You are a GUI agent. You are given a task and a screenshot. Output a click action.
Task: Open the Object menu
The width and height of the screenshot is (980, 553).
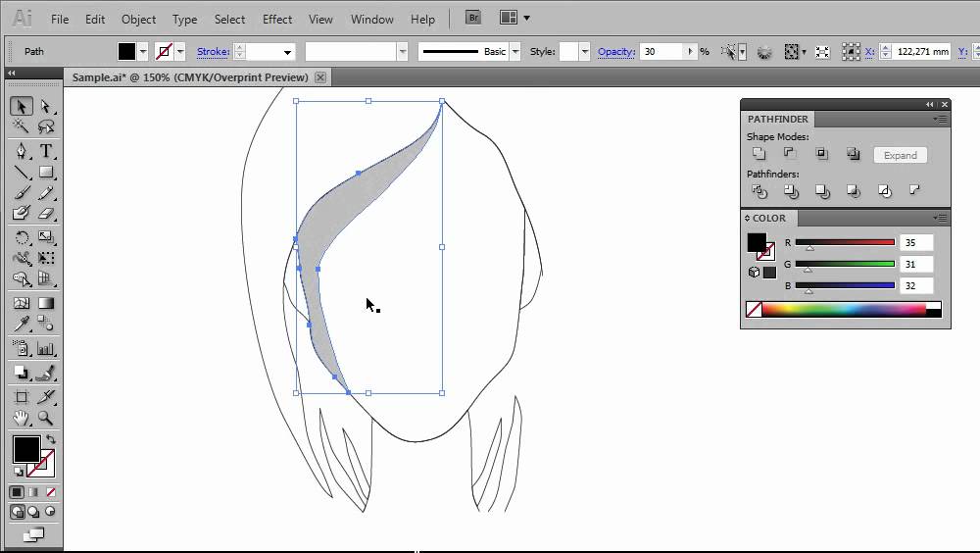point(139,20)
